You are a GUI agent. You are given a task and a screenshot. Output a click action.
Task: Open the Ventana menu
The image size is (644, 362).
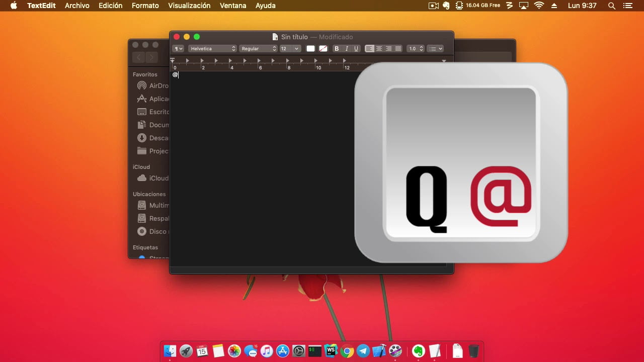click(233, 6)
